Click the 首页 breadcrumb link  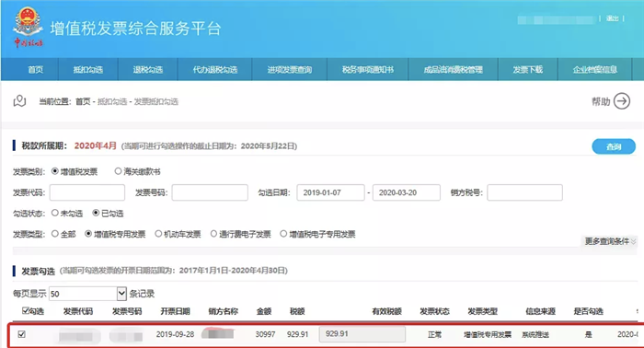pos(83,101)
